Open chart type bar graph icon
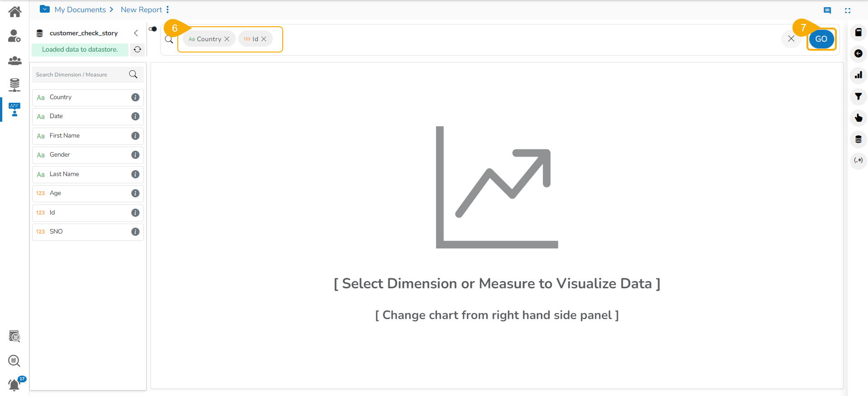This screenshot has height=396, width=868. tap(858, 75)
